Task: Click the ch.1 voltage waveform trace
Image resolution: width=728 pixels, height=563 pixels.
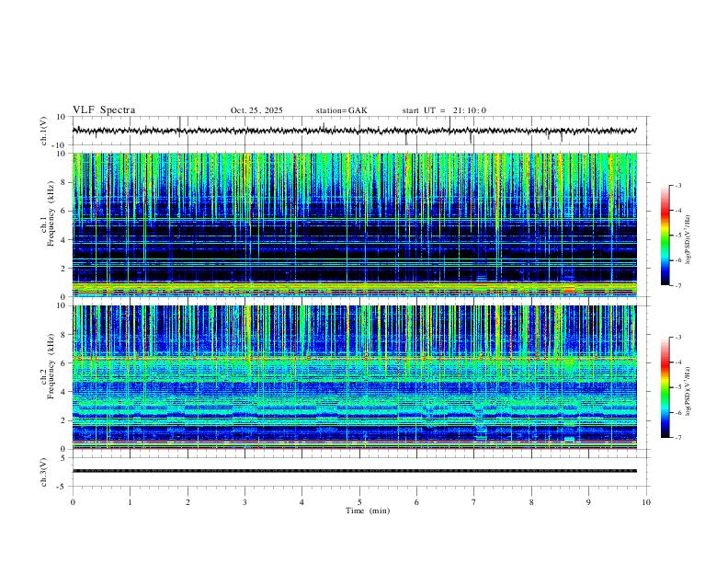Action: click(x=354, y=131)
